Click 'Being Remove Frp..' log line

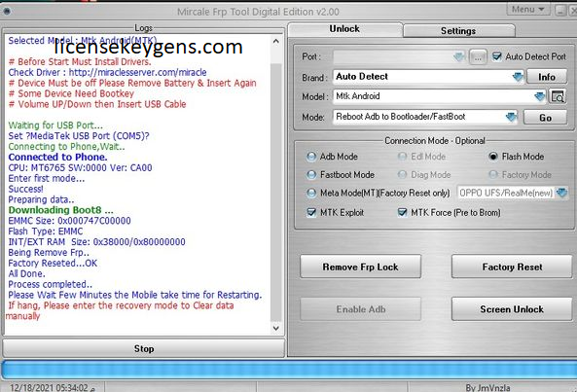pos(49,252)
